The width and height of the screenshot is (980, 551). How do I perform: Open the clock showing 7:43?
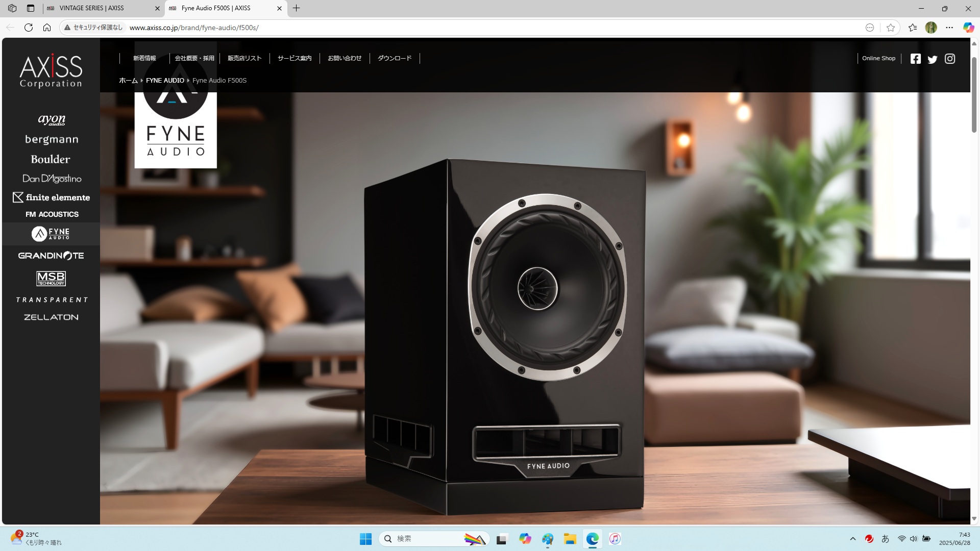point(954,539)
